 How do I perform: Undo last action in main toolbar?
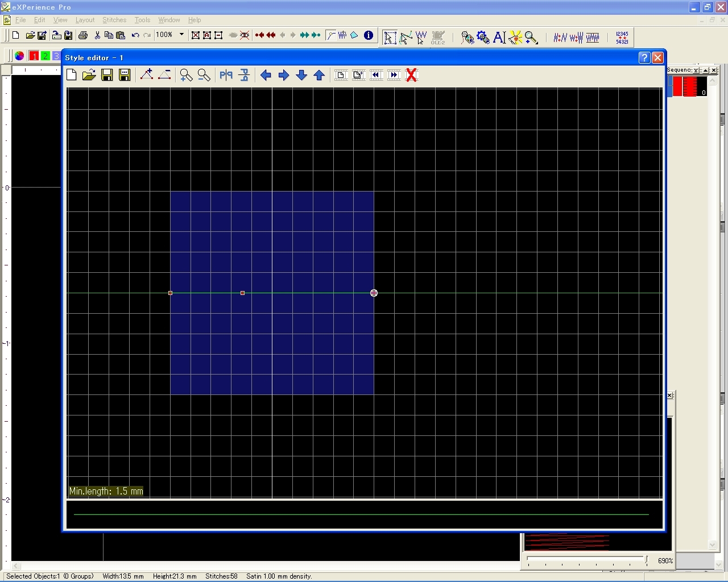(135, 35)
